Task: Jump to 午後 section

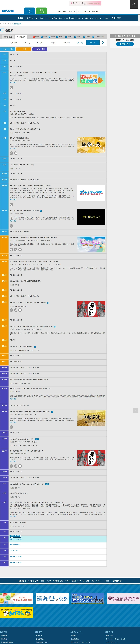Action: click(x=24, y=49)
